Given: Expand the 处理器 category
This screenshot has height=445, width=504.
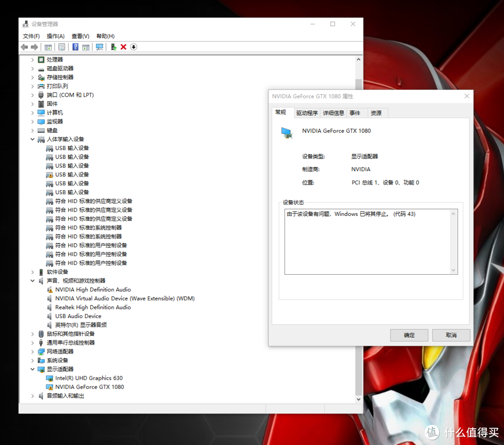Looking at the screenshot, I should (33, 60).
